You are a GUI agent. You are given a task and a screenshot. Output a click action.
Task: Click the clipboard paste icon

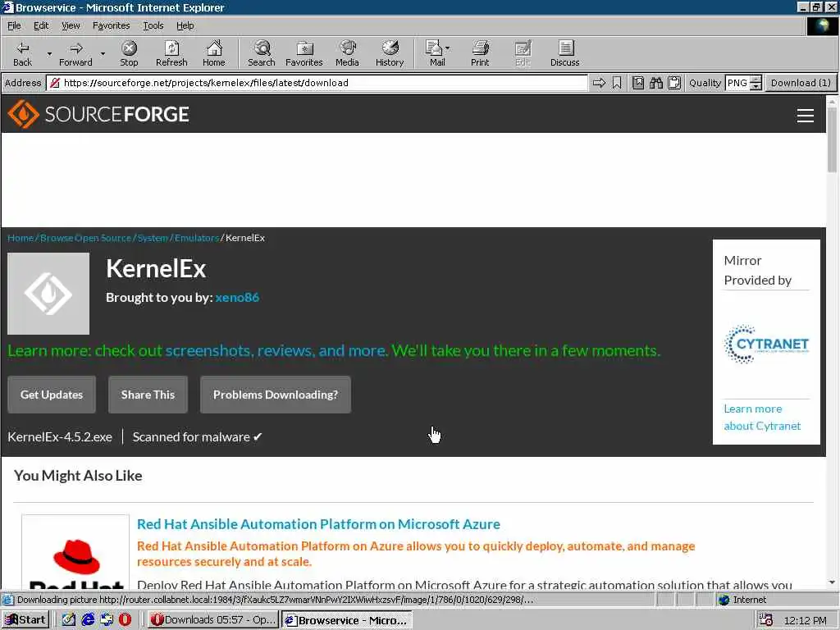[674, 83]
